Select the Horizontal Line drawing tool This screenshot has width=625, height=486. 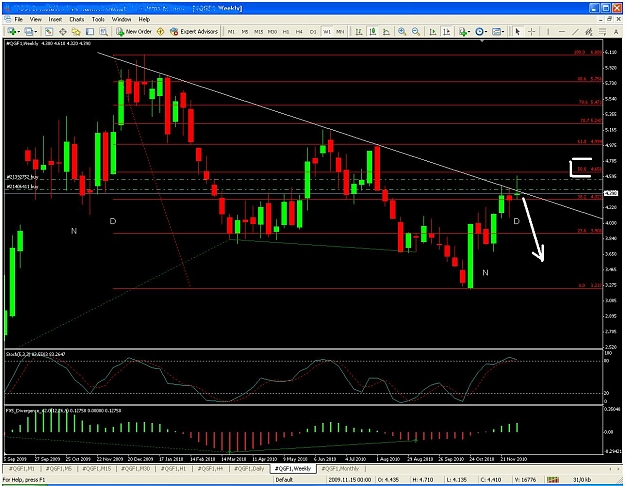(x=562, y=31)
